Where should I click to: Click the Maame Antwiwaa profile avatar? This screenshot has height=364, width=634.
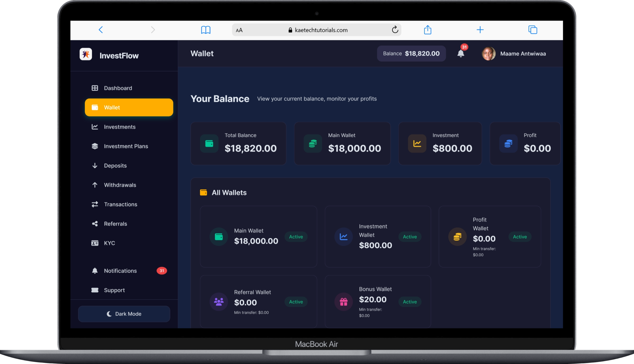pyautogui.click(x=489, y=53)
